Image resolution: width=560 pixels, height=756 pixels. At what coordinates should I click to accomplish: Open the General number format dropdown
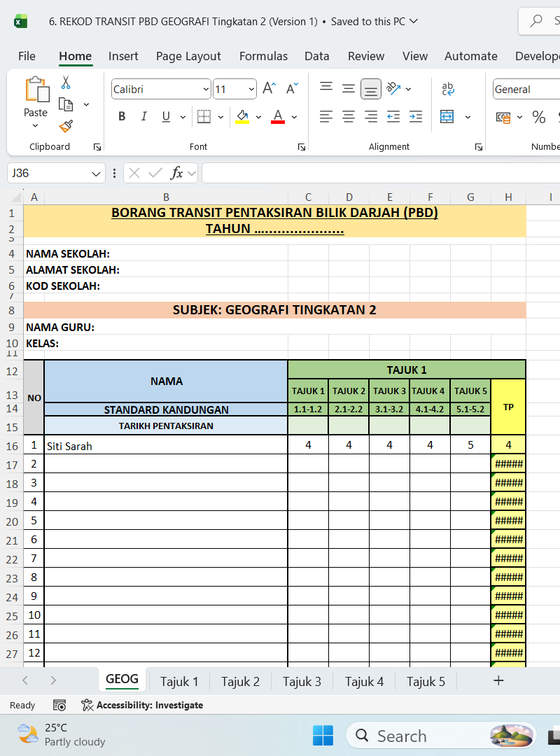point(525,90)
